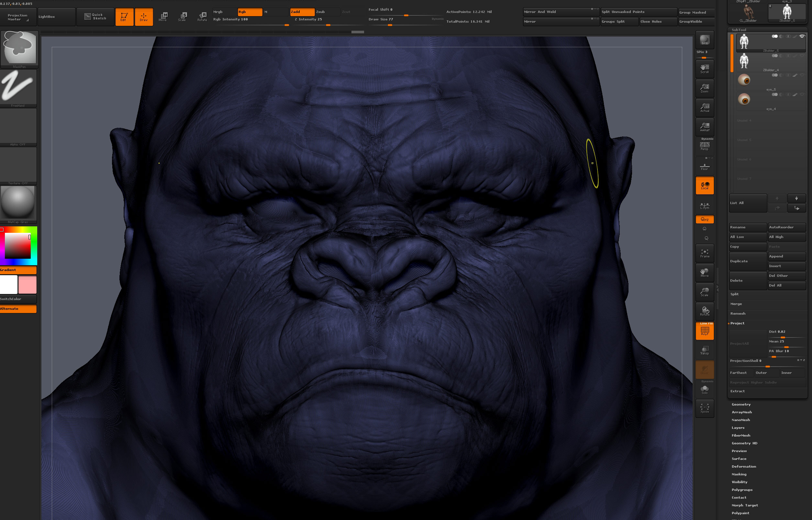Open the FreeHand stroke selector
Image resolution: width=812 pixels, height=520 pixels.
(18, 88)
